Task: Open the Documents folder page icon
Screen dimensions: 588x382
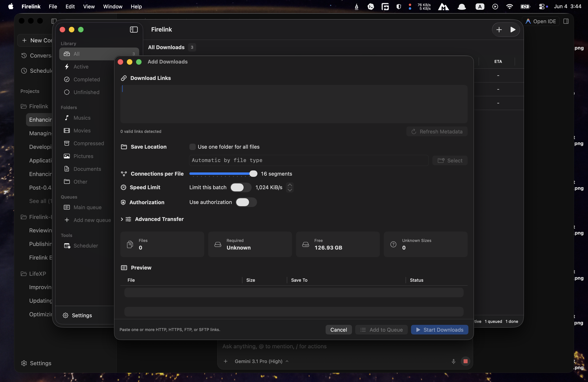Action: pyautogui.click(x=67, y=169)
